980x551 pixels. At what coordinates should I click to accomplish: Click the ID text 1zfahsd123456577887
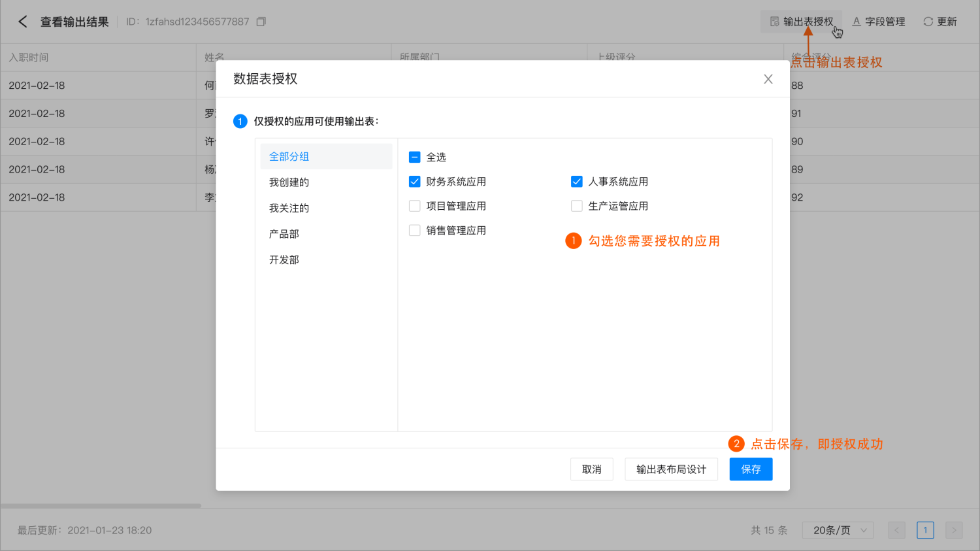tap(197, 22)
